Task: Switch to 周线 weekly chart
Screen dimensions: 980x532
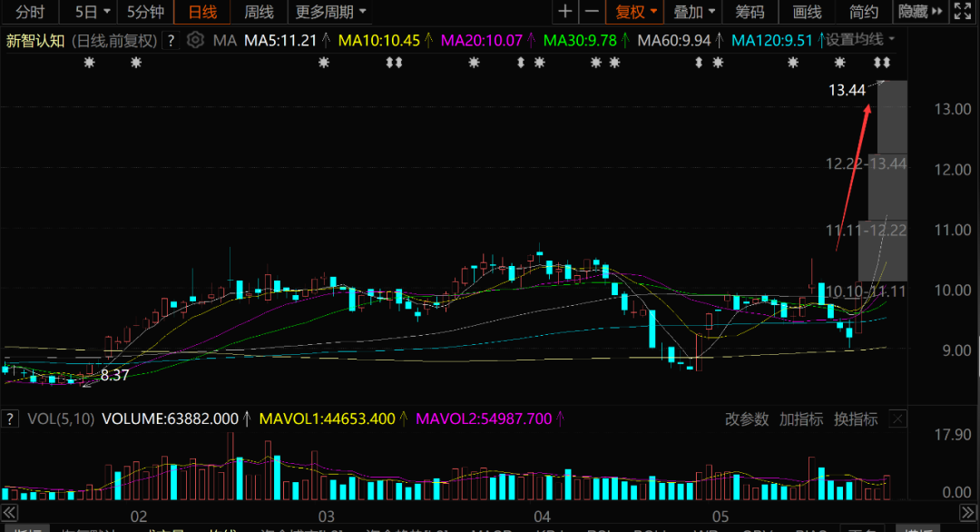Action: click(x=259, y=12)
